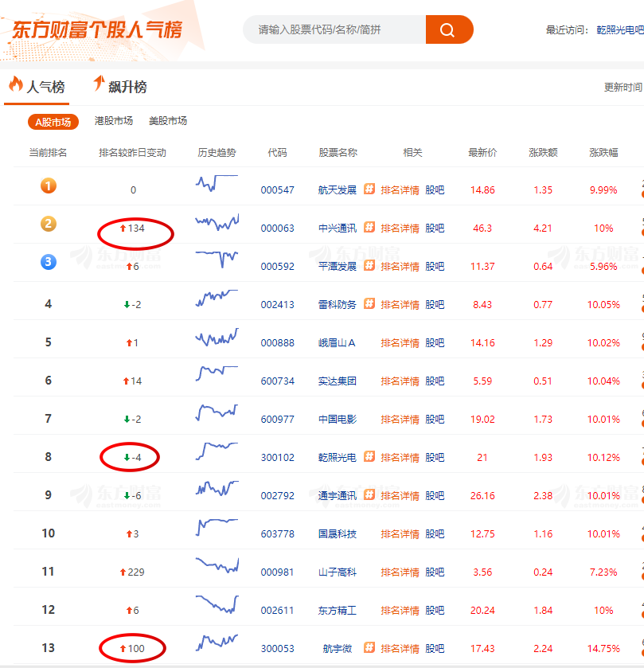Switch to the 飙升榜 tab

tap(120, 87)
